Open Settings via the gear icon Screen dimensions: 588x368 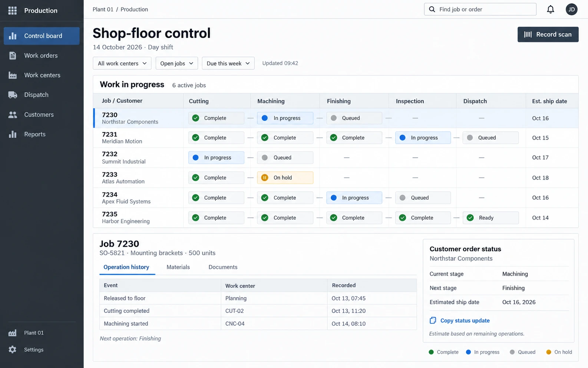click(x=13, y=349)
